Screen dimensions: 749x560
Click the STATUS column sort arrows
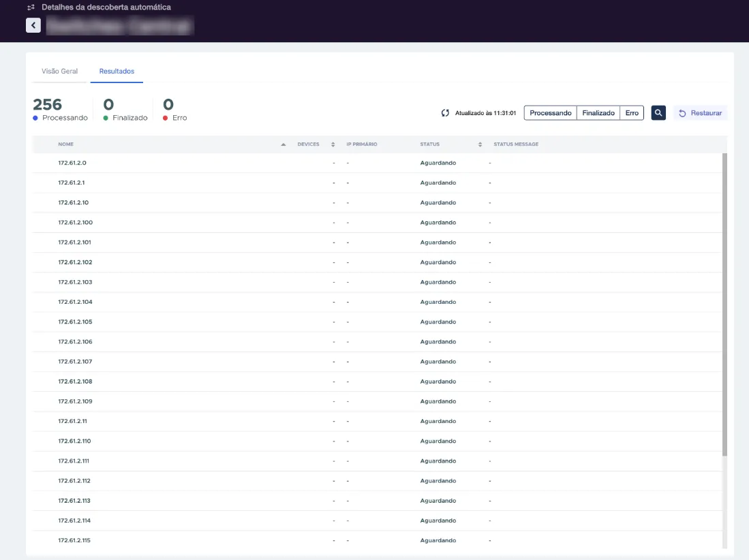[480, 144]
